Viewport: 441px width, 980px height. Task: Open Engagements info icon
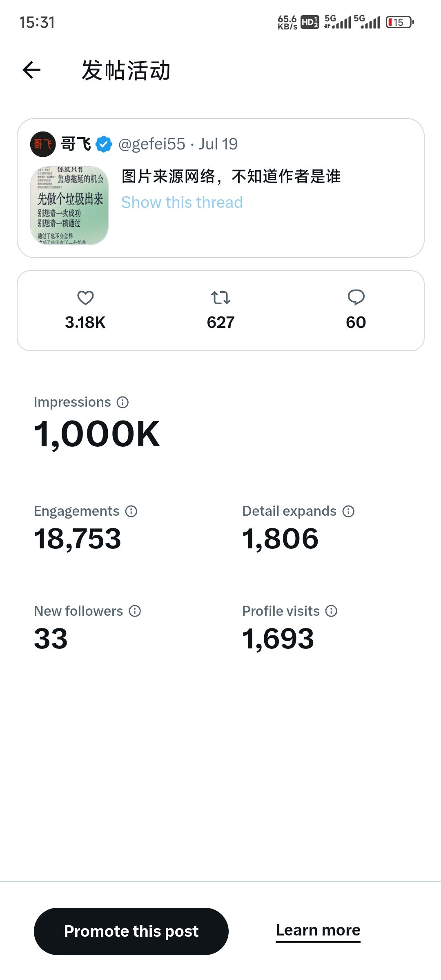[x=131, y=511]
